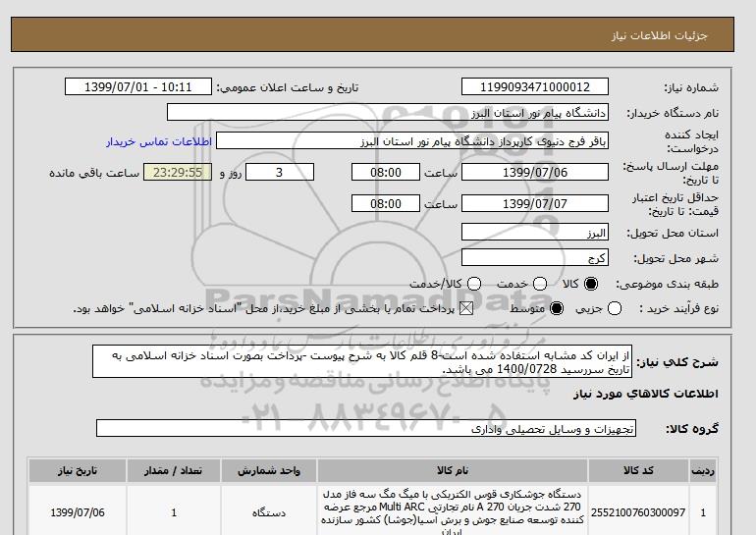Click the welding machine product name cell
The image size is (756, 535).
[453, 512]
